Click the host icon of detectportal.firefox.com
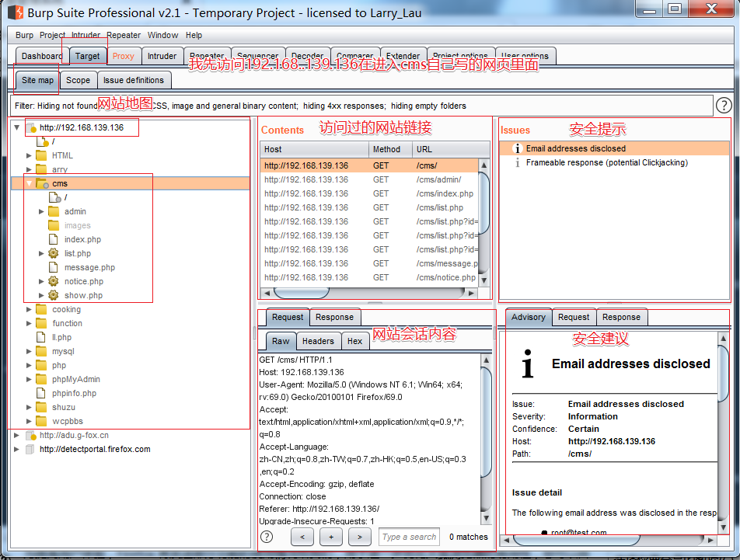This screenshot has width=740, height=560. coord(30,449)
